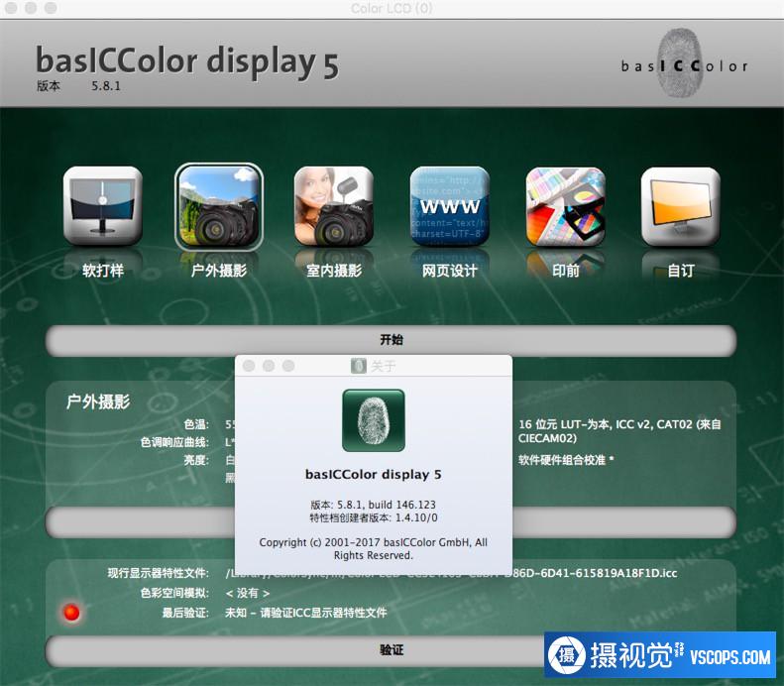Image resolution: width=784 pixels, height=686 pixels.
Task: Choose the 户外摄影 outdoor photography camera icon
Action: 219,206
